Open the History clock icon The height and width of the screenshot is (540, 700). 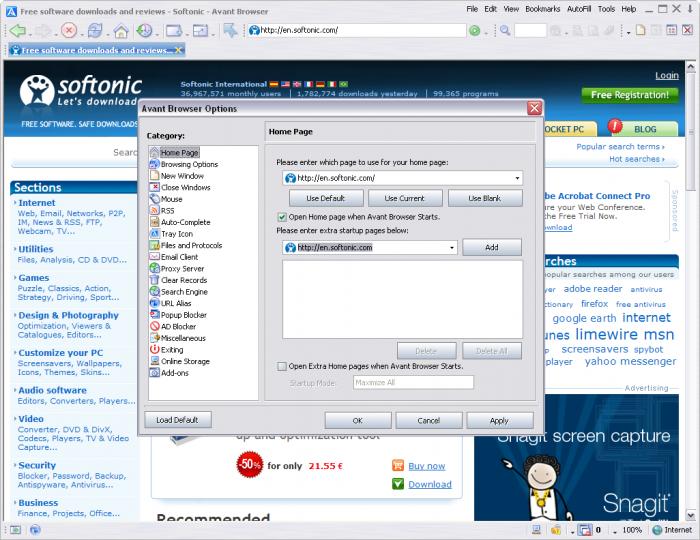tap(144, 30)
